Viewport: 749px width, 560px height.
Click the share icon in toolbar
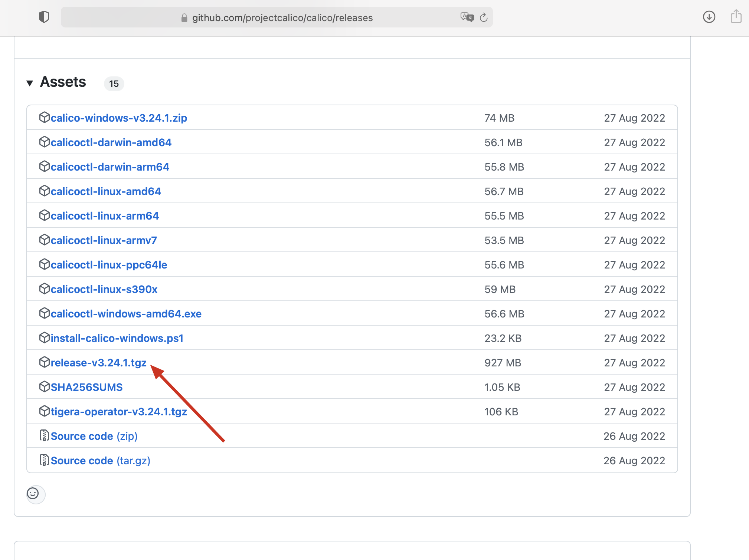click(x=736, y=17)
